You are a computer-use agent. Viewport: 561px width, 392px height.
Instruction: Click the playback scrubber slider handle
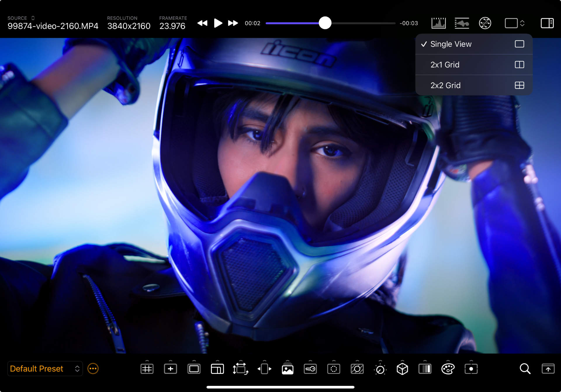325,23
